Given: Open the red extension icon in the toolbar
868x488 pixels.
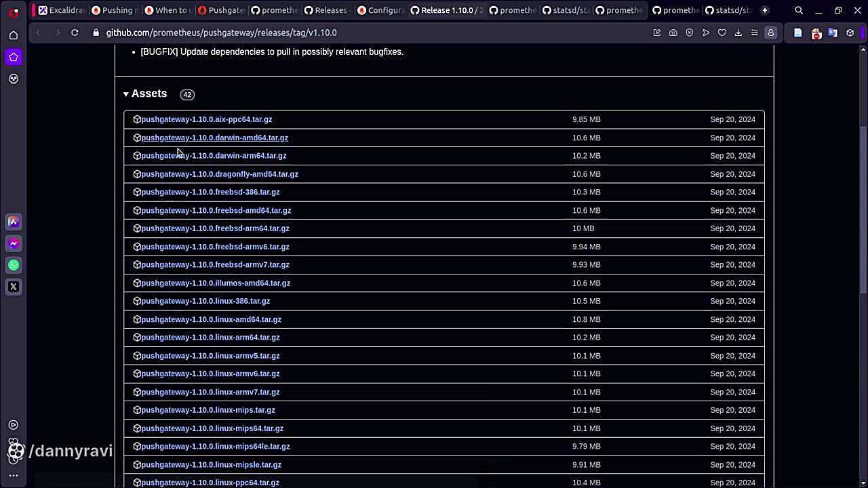Looking at the screenshot, I should (816, 33).
